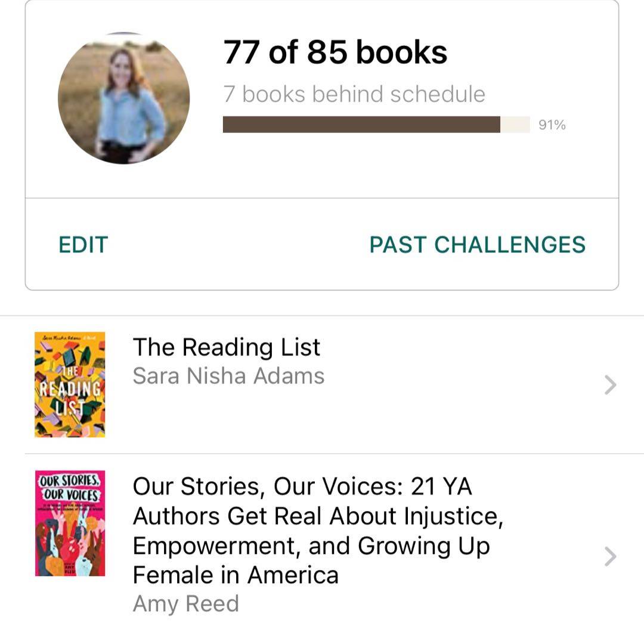644x644 pixels.
Task: Tap the profile photo avatar
Action: [124, 98]
